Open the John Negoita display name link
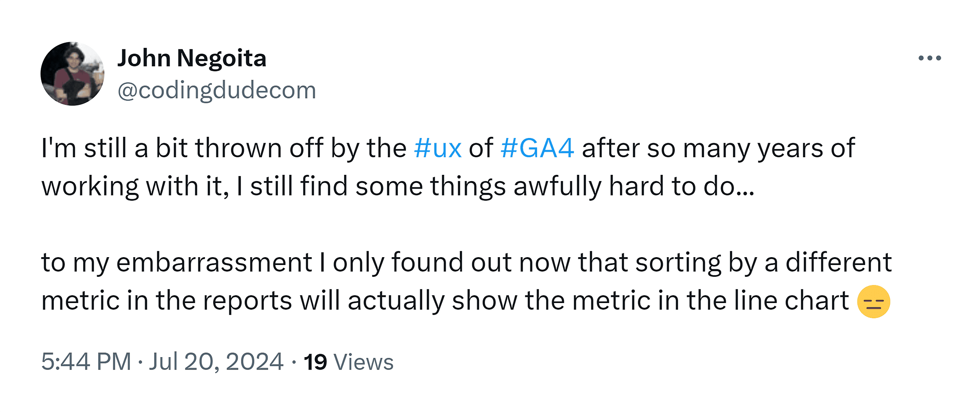Image resolution: width=980 pixels, height=412 pixels. click(192, 58)
